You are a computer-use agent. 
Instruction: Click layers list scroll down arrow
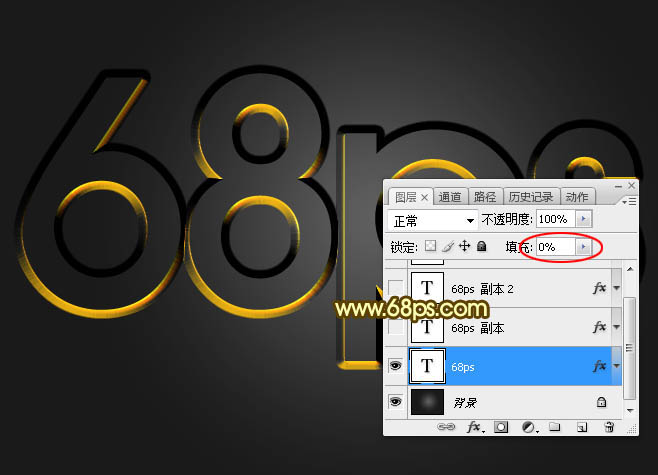[x=630, y=410]
